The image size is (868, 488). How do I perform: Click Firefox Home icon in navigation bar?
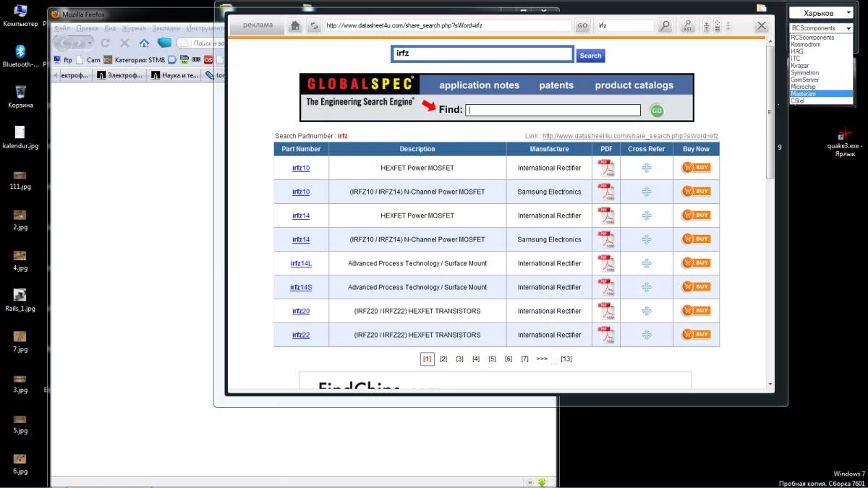coord(144,43)
